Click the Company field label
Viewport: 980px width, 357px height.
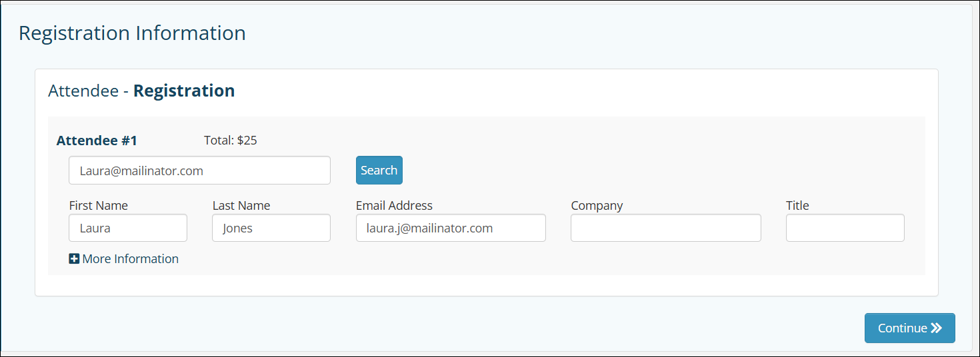point(597,206)
